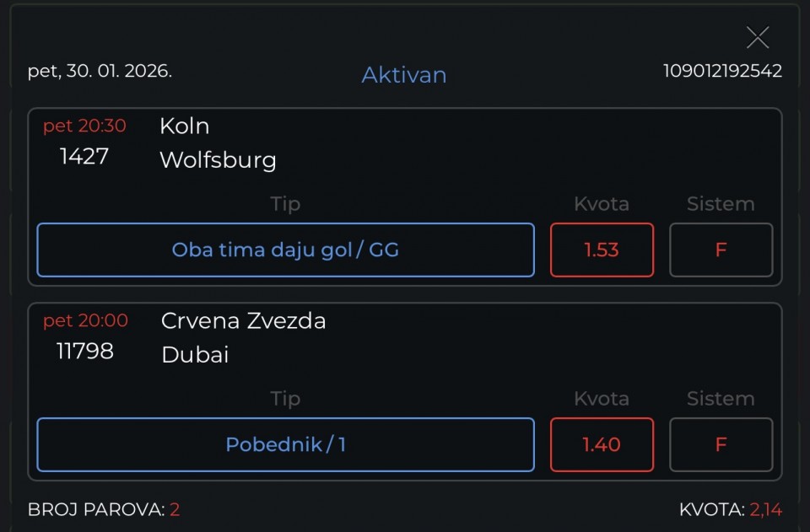This screenshot has width=810, height=532.
Task: Click the 1.40 odds box
Action: 602,444
